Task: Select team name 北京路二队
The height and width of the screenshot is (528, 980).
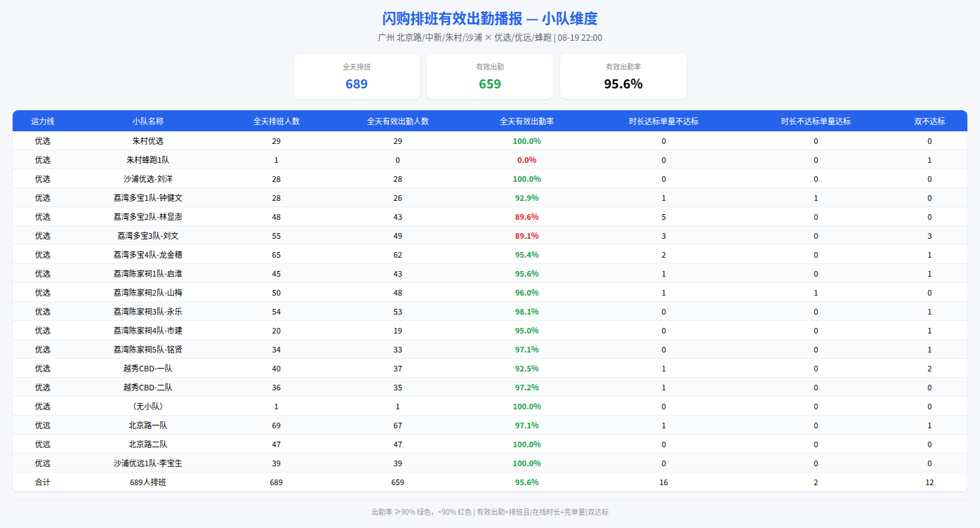Action: tap(148, 444)
